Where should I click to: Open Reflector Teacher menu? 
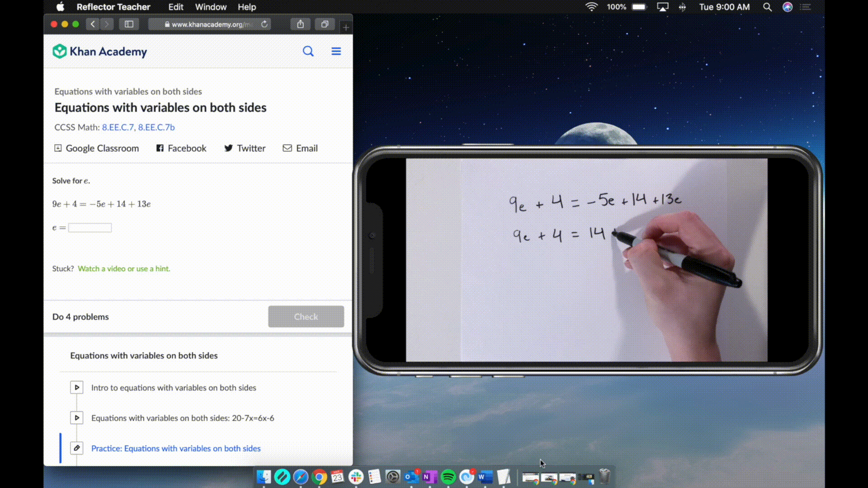pyautogui.click(x=113, y=7)
